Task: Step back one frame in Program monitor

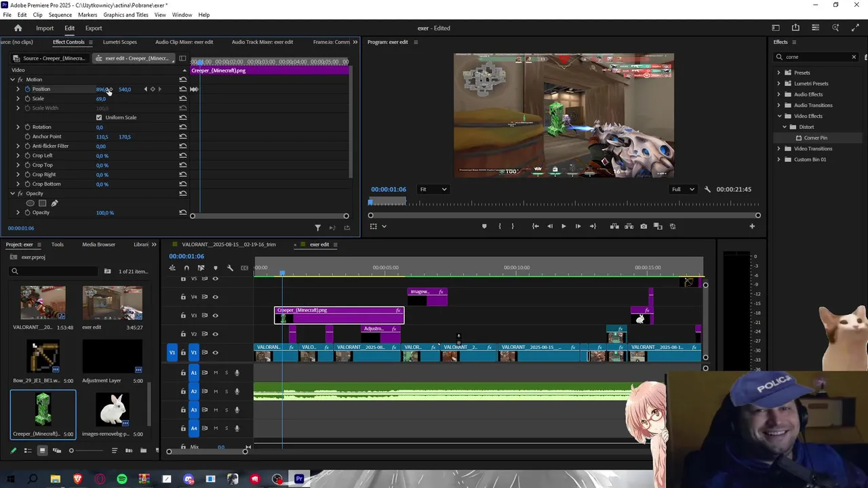Action: (x=549, y=226)
